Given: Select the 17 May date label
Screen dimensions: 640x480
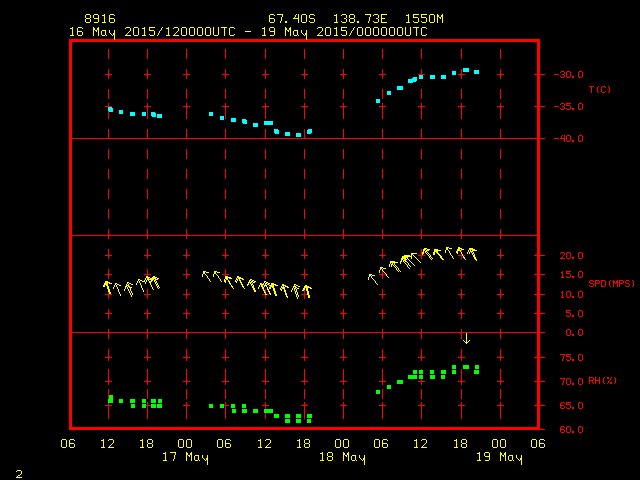Looking at the screenshot, I should pyautogui.click(x=185, y=458).
